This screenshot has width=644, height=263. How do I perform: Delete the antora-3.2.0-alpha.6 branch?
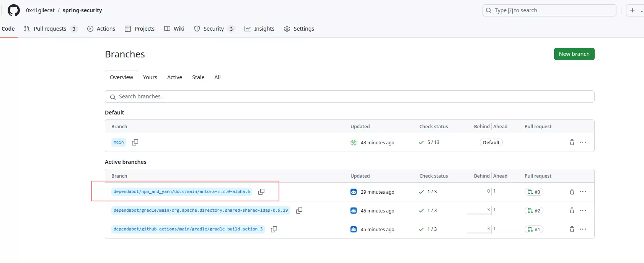(x=572, y=192)
